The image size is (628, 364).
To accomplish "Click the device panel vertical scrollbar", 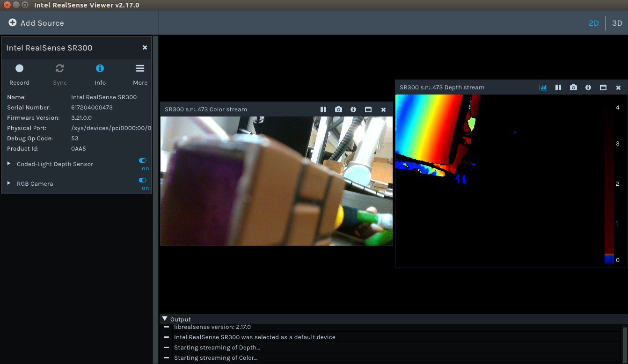I will (x=155, y=199).
